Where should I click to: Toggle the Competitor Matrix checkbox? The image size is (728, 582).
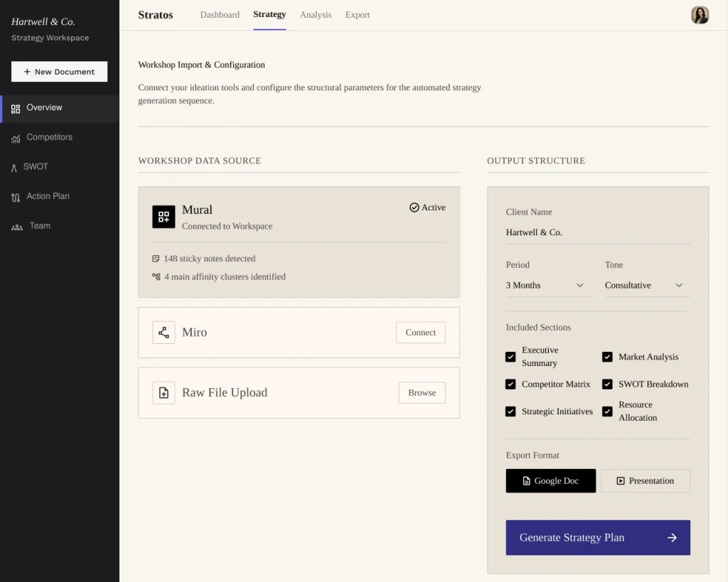coord(510,384)
